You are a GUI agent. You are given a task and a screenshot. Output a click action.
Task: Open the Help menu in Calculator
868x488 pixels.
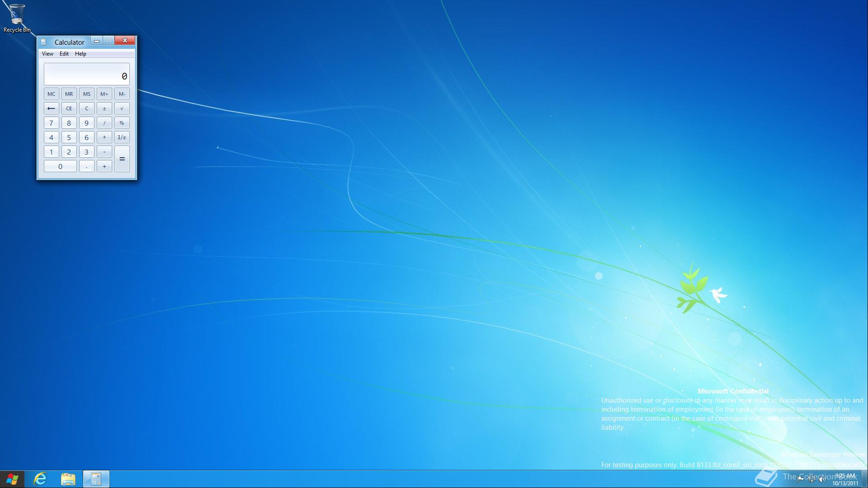[x=80, y=54]
